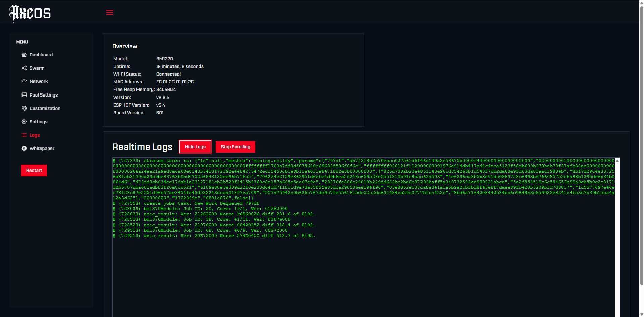Click the Settings gear icon
Viewport: 644px width, 317px height.
24,122
